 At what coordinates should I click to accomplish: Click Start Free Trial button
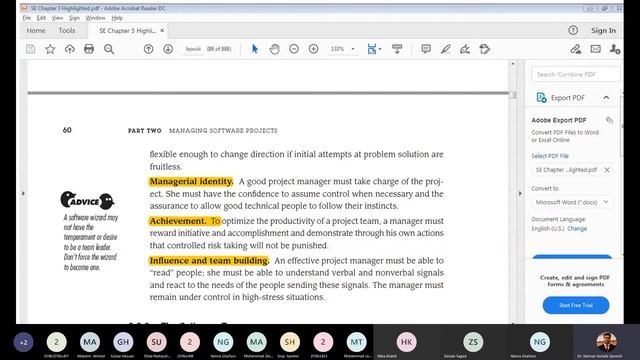click(x=576, y=305)
